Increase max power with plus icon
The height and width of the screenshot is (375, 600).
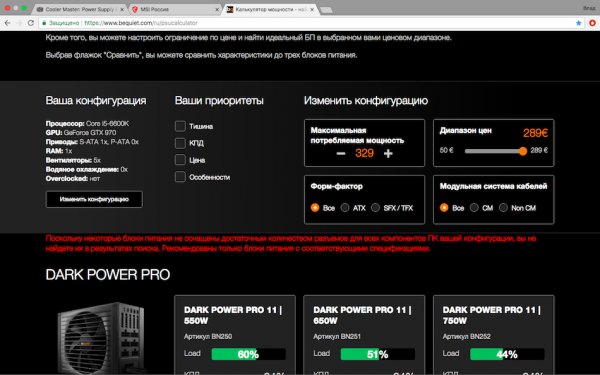click(x=388, y=153)
